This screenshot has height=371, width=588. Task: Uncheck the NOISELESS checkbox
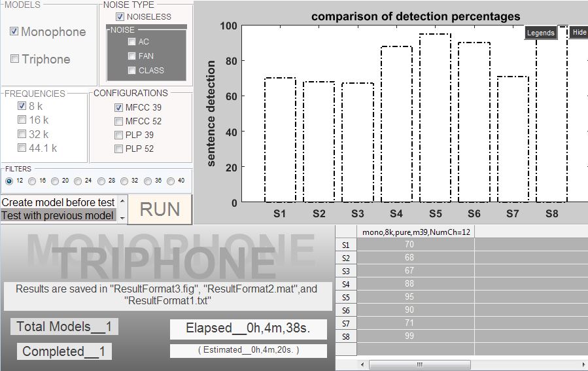pos(120,16)
